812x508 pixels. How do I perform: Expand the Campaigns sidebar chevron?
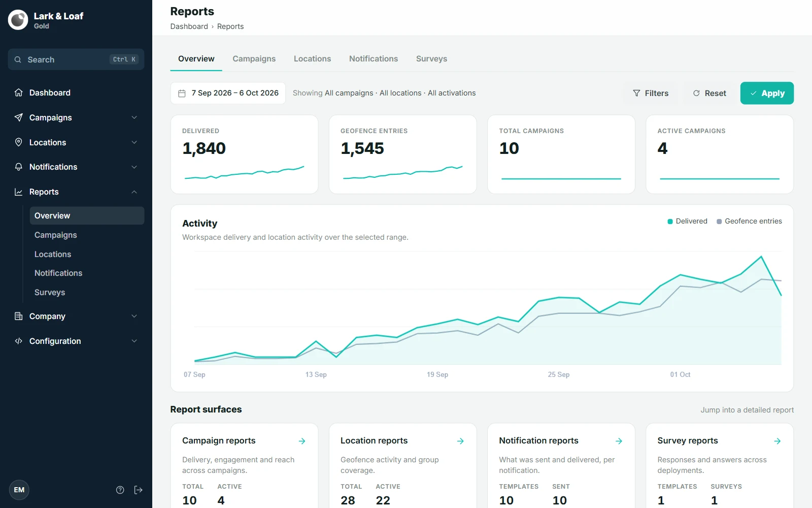point(134,117)
